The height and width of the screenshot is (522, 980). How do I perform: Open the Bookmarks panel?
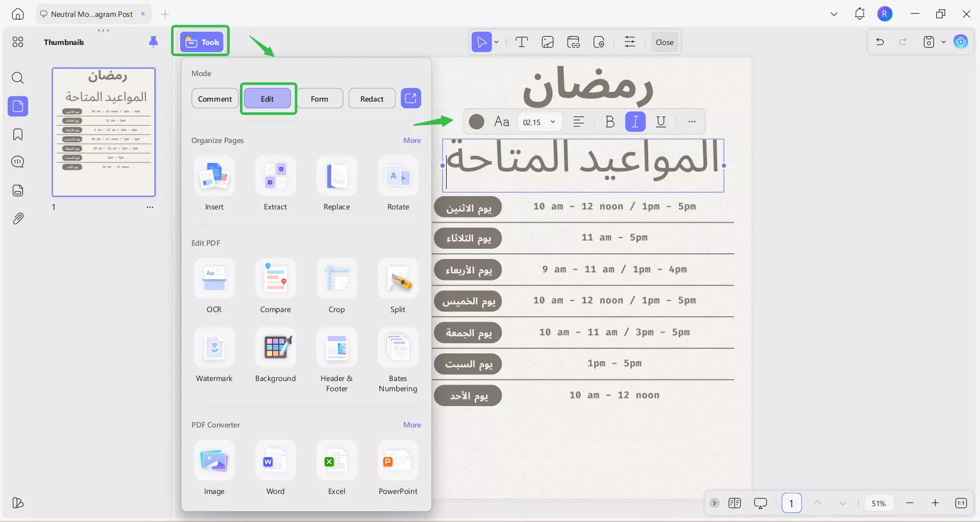[x=18, y=134]
